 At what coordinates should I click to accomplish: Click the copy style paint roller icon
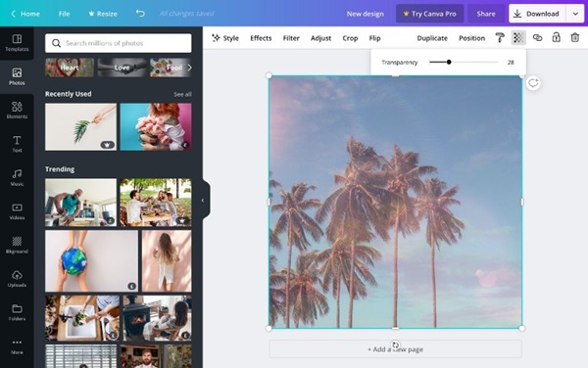(500, 38)
